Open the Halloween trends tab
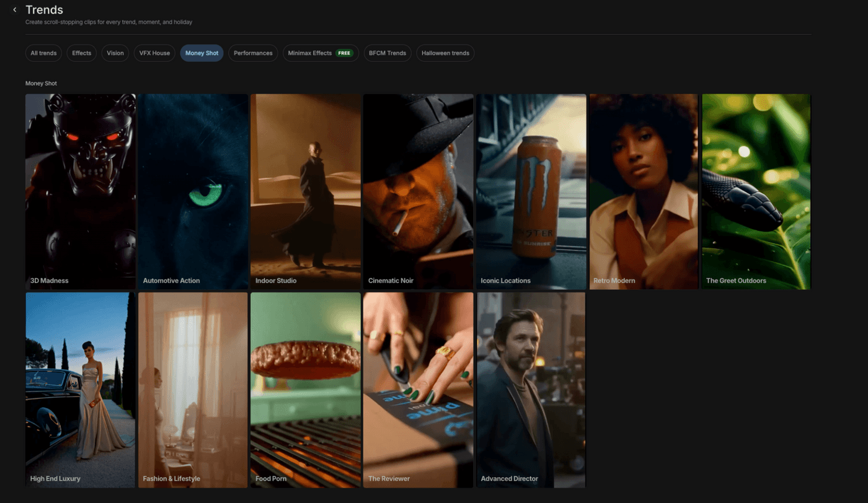Screen dimensions: 868x503 (x=445, y=53)
